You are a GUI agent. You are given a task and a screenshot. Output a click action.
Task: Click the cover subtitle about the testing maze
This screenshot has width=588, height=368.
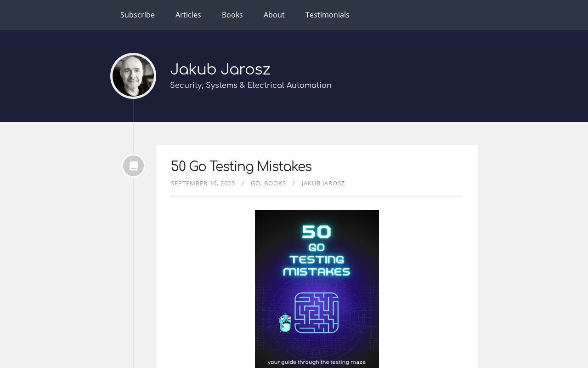coord(317,362)
